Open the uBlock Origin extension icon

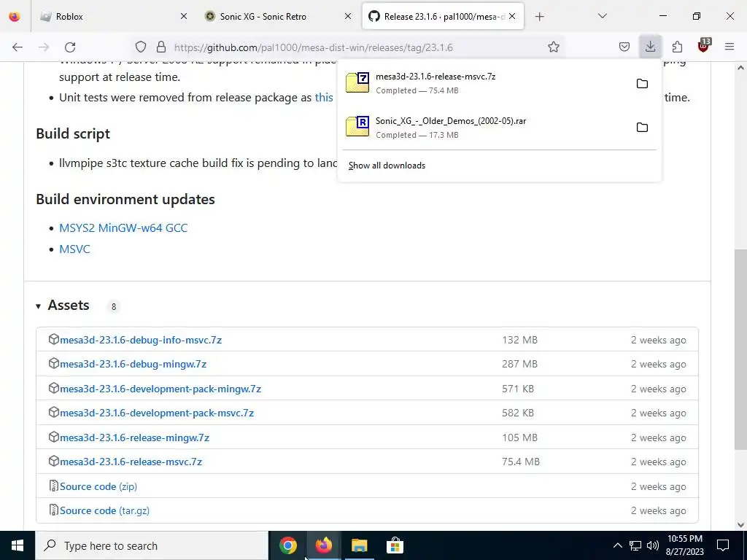pyautogui.click(x=704, y=46)
